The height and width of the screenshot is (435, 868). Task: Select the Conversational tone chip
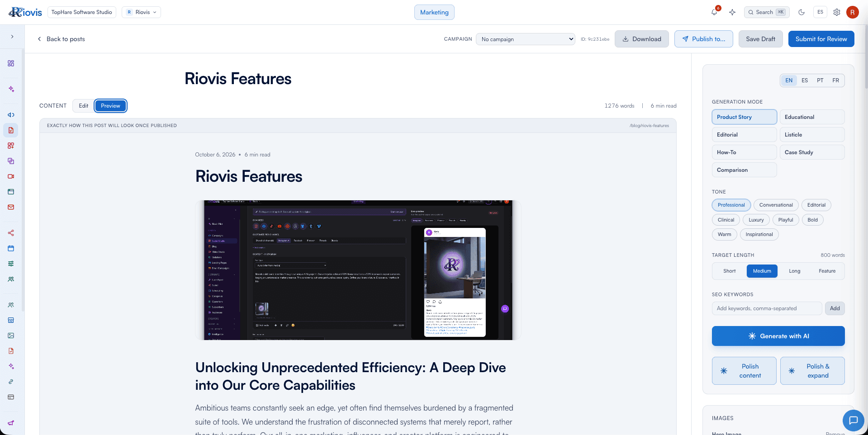coord(776,205)
